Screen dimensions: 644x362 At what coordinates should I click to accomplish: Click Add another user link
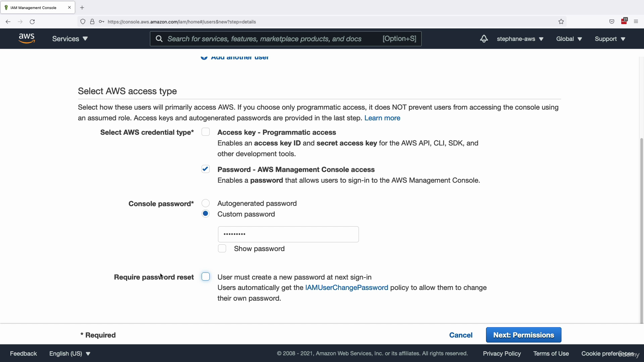click(x=239, y=57)
